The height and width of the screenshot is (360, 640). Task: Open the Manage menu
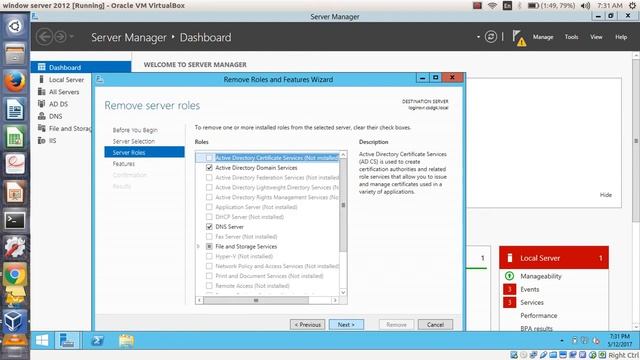[x=543, y=37]
